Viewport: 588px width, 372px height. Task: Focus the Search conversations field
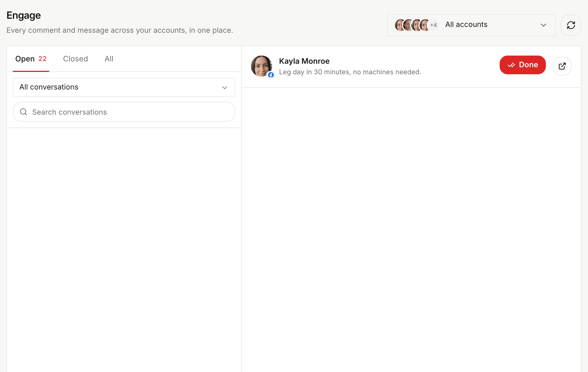124,112
